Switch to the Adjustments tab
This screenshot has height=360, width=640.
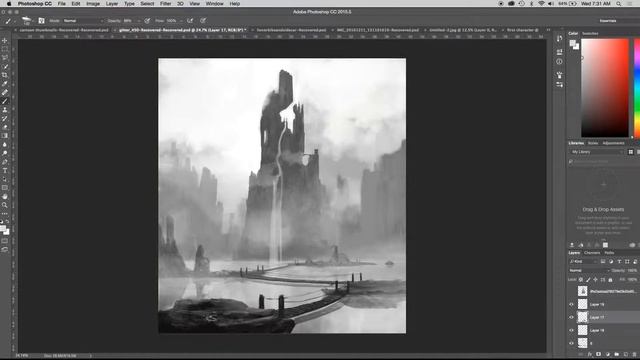[613, 143]
